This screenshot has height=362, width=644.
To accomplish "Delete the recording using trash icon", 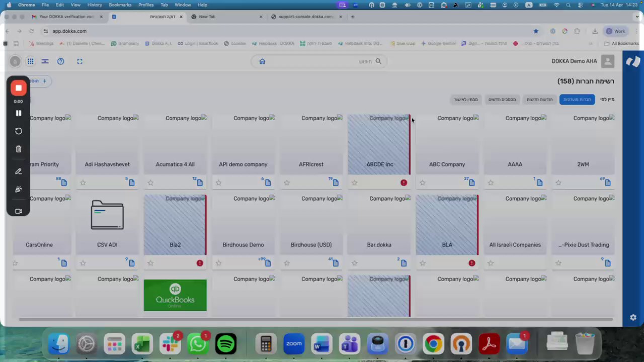I will coord(19,149).
